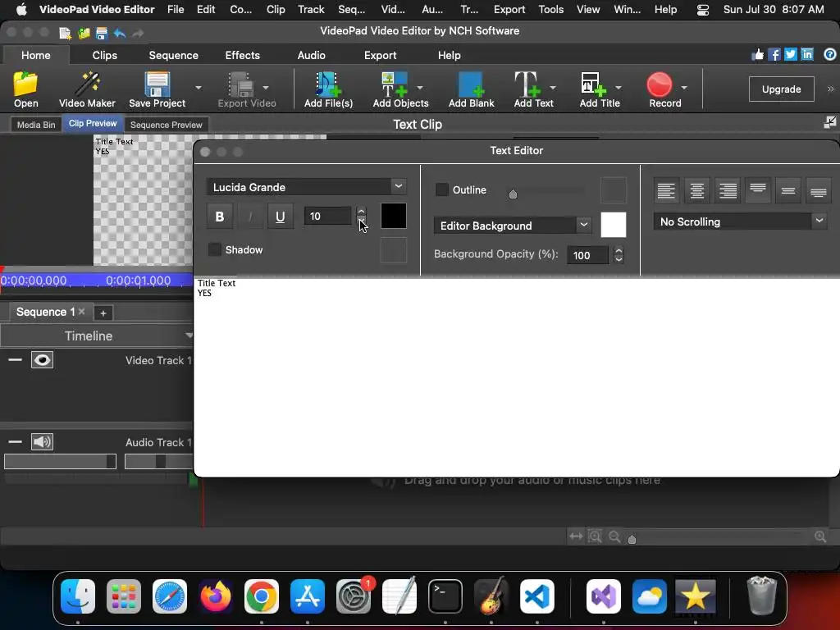Open the Tools menu in menu bar

(x=550, y=9)
